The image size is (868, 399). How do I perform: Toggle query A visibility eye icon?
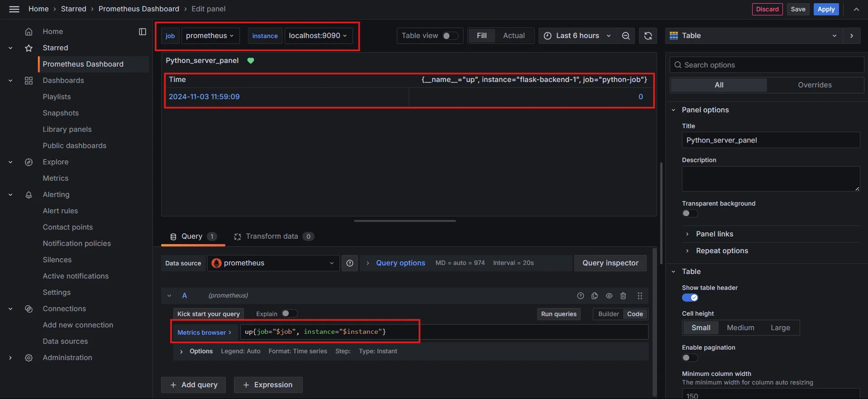click(609, 296)
